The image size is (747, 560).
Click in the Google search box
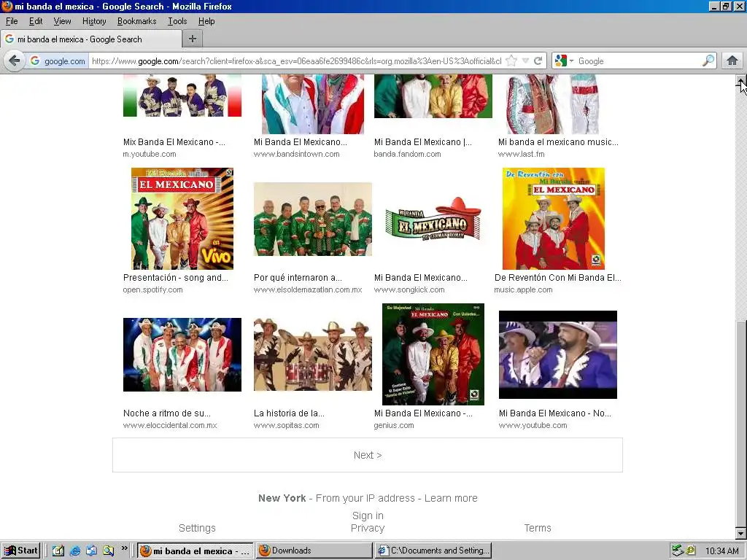coord(638,61)
